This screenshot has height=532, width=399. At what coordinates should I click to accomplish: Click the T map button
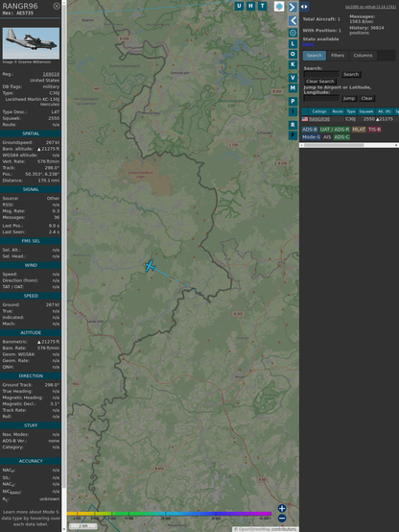pos(263,6)
